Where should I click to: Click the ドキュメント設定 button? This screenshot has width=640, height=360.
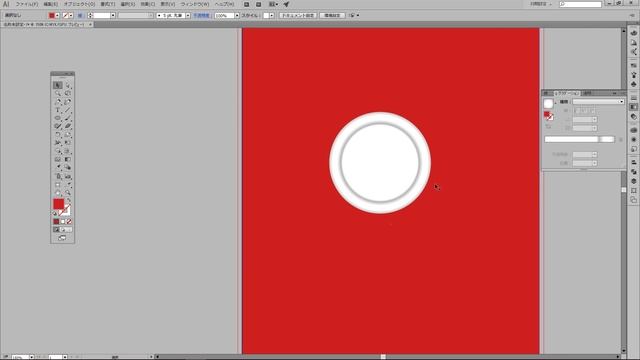(298, 16)
